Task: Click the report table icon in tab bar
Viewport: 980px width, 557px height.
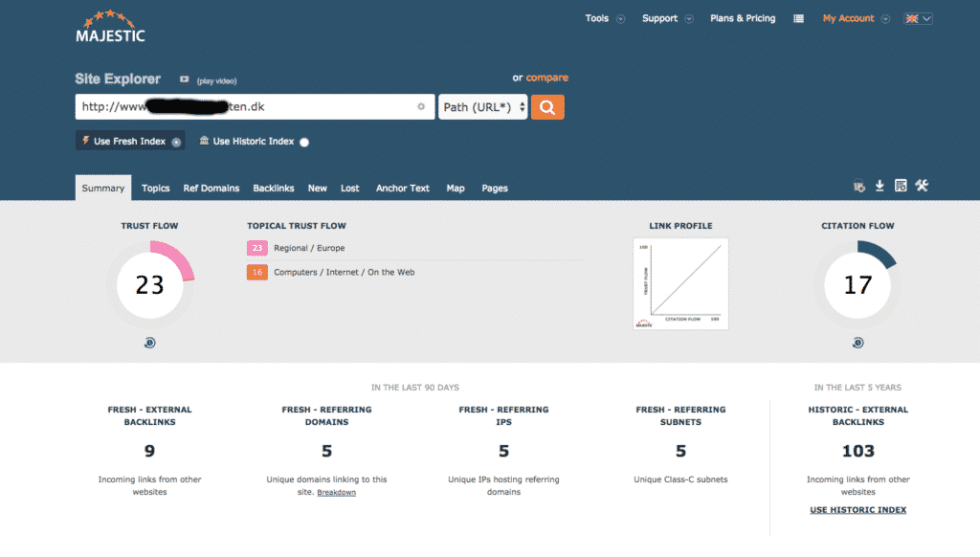Action: (901, 186)
